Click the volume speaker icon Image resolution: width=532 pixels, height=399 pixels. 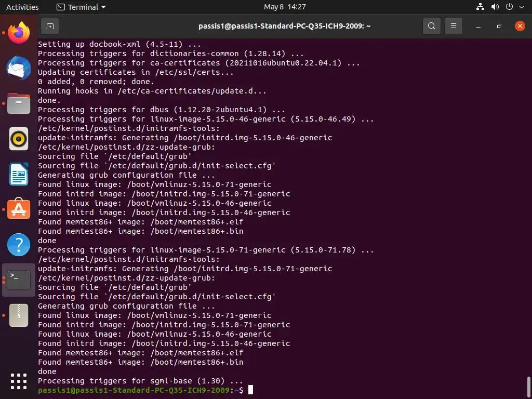(x=495, y=7)
